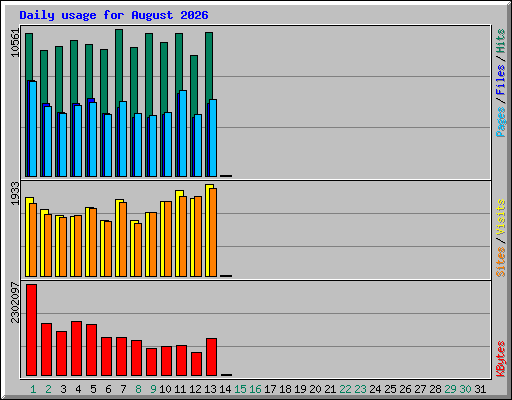Click day 19 on the x-axis

pyautogui.click(x=300, y=389)
